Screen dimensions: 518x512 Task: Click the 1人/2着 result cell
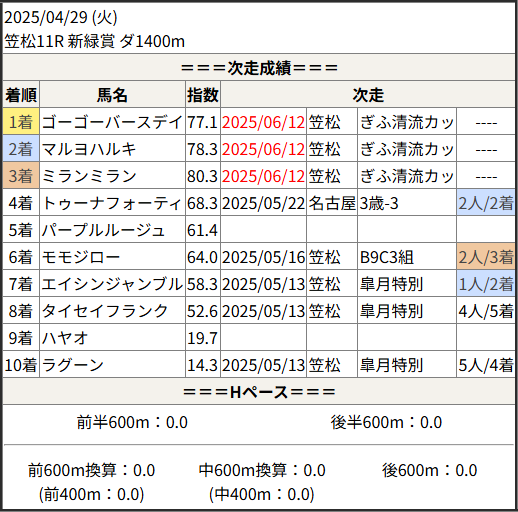tap(486, 284)
